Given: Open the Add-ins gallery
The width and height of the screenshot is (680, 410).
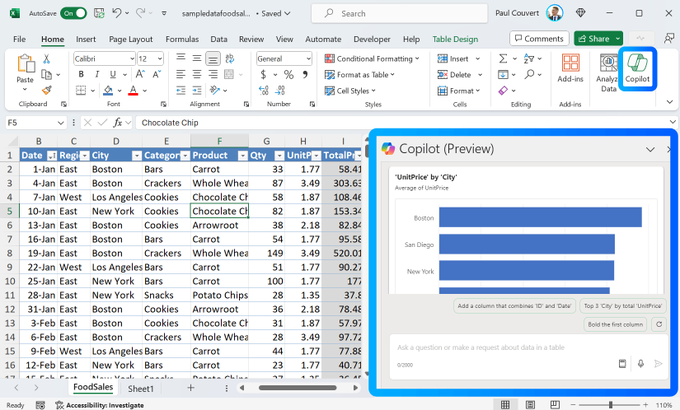Looking at the screenshot, I should pos(570,68).
